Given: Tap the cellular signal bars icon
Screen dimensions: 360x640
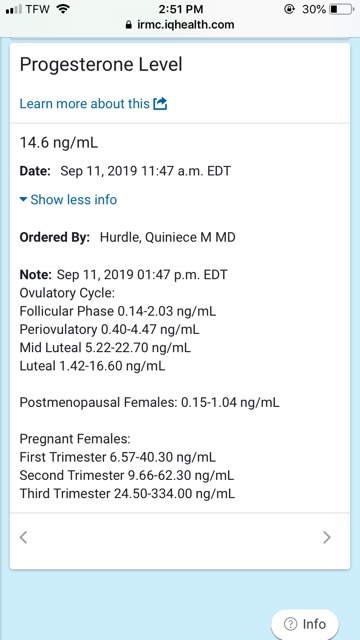Looking at the screenshot, I should 14,9.
